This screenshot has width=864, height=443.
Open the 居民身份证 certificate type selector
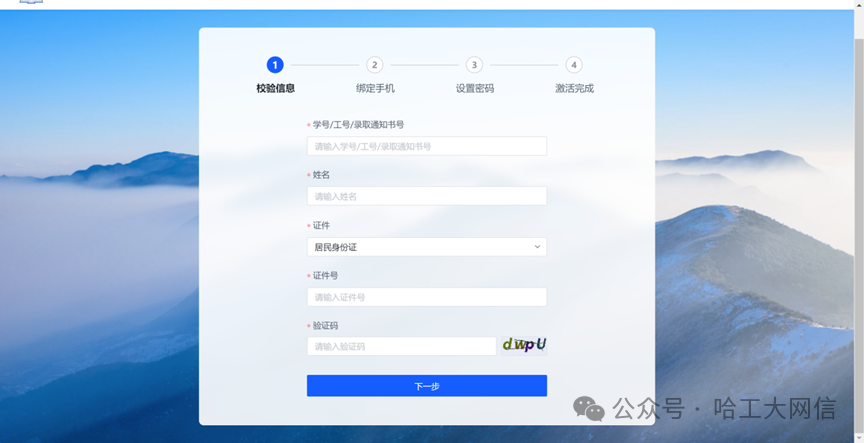coord(426,247)
